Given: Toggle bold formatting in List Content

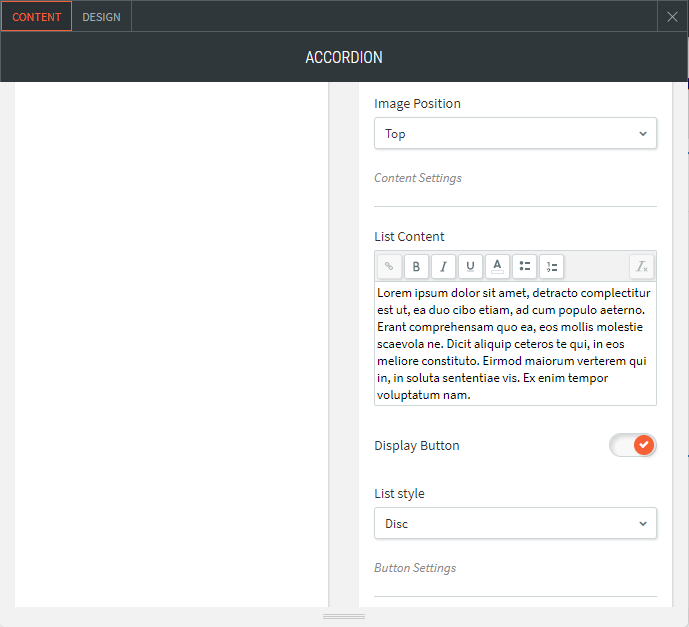Looking at the screenshot, I should 416,266.
